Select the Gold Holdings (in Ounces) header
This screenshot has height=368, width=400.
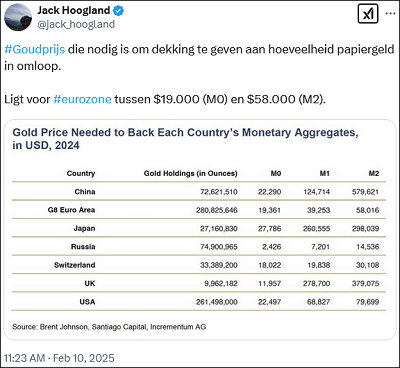[x=190, y=173]
